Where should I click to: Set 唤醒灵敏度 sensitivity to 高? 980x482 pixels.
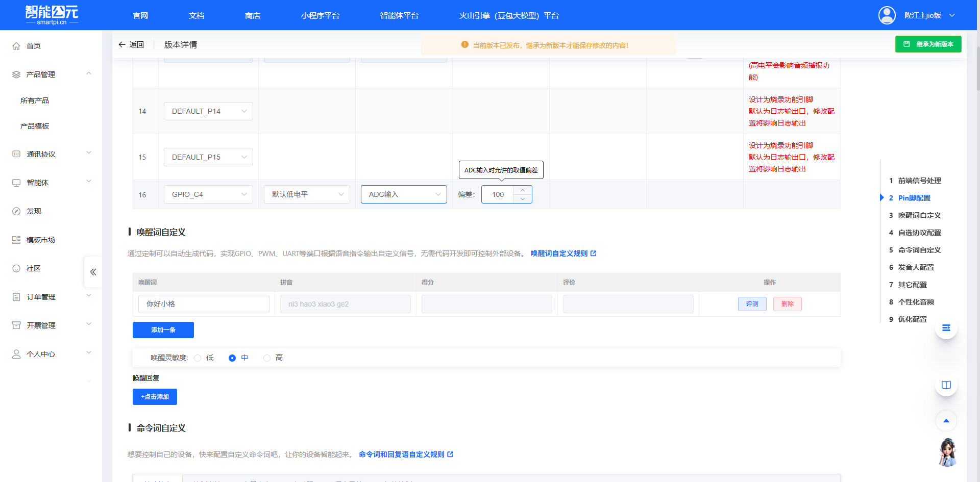[x=266, y=358]
